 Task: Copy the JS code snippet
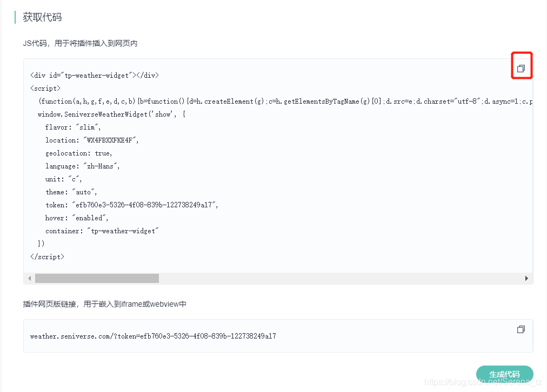click(521, 69)
